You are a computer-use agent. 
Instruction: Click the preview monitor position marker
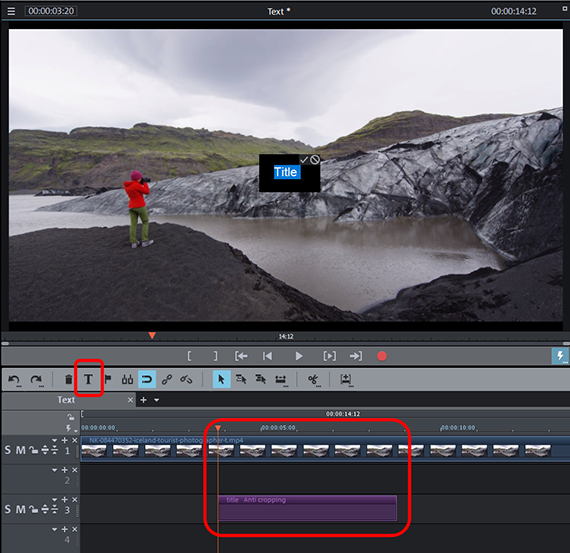[x=152, y=335]
